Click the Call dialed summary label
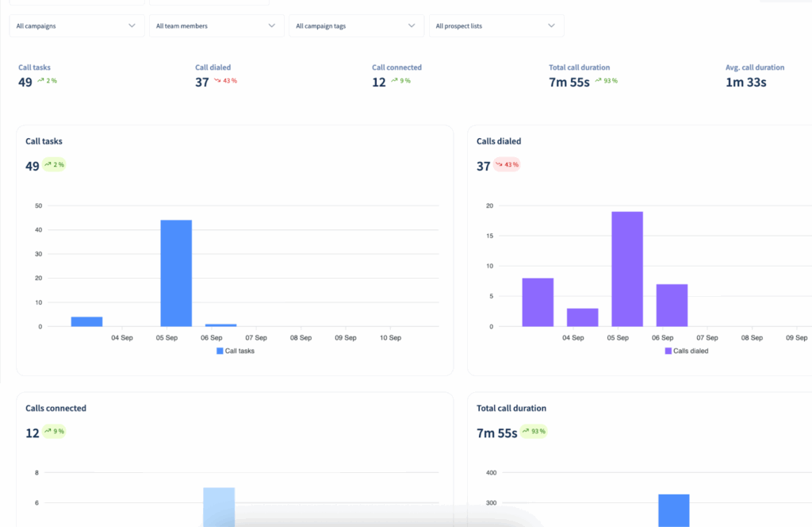This screenshot has height=527, width=812. click(213, 67)
